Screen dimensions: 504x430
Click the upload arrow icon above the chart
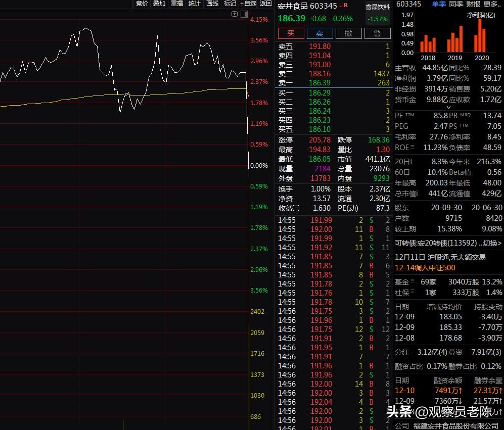(235, 14)
